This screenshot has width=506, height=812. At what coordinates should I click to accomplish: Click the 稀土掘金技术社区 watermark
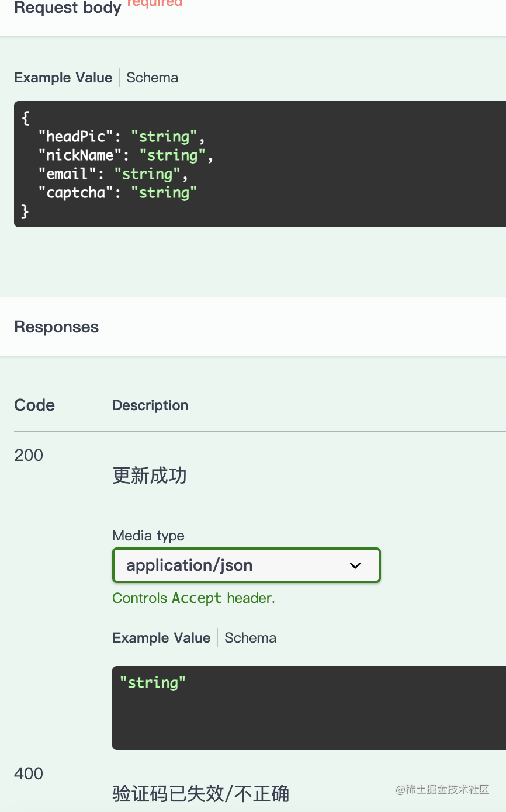pos(442,790)
